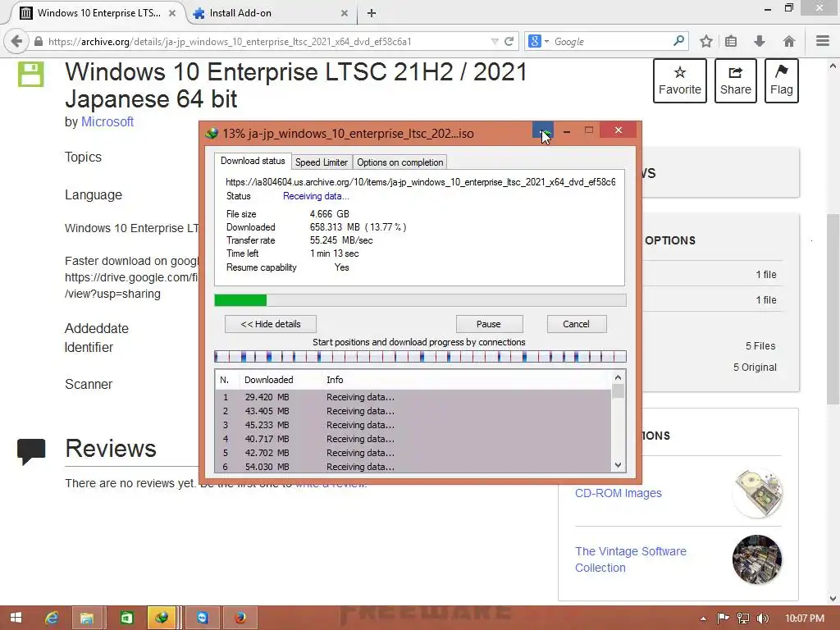Open the Firefox hamburger menu
Viewport: 840px width, 630px height.
pyautogui.click(x=823, y=41)
